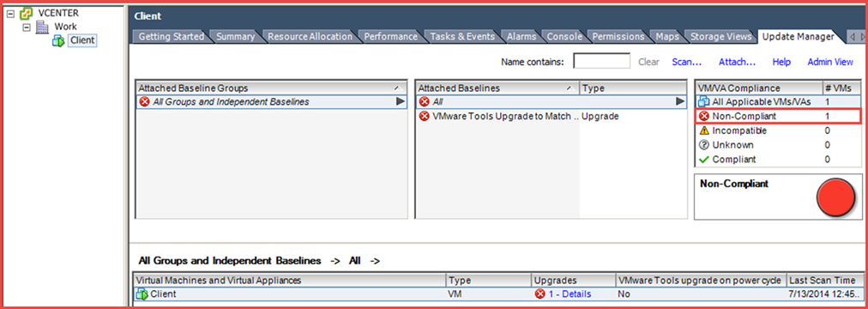Screen dimensions: 868x309
Task: Switch to the Summary tab
Action: point(235,37)
